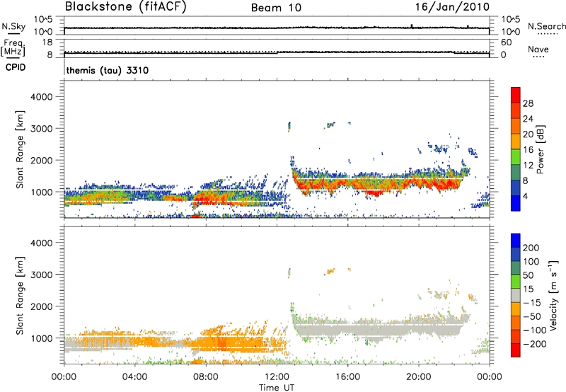Image resolution: width=566 pixels, height=392 pixels.
Task: Click 'Slant Range [km]' label of velocity panel
Action: click(x=21, y=296)
